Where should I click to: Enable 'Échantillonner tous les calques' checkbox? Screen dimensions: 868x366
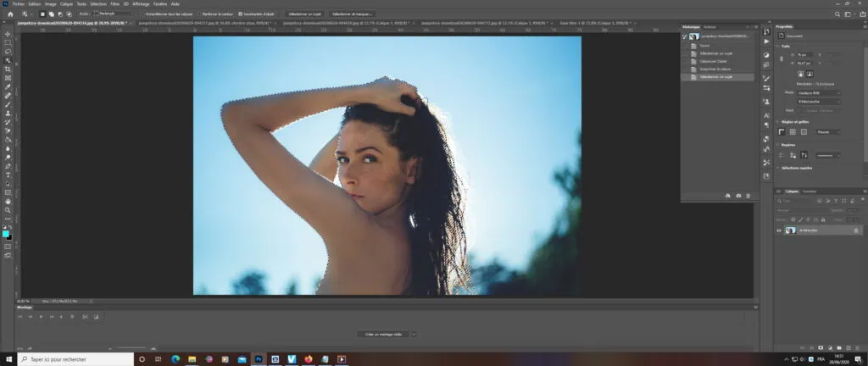pos(143,14)
